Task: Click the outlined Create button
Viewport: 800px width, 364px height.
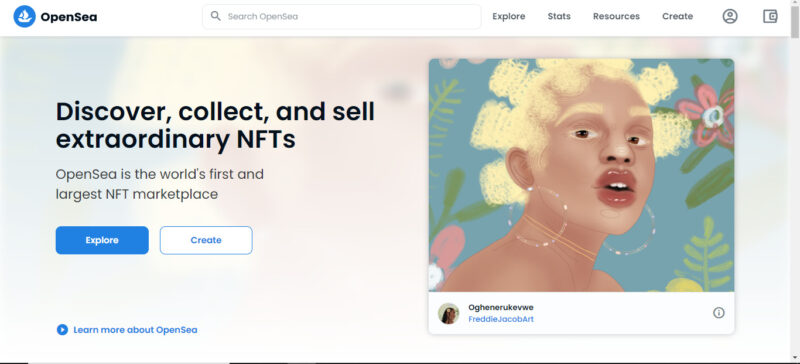Action: click(206, 240)
